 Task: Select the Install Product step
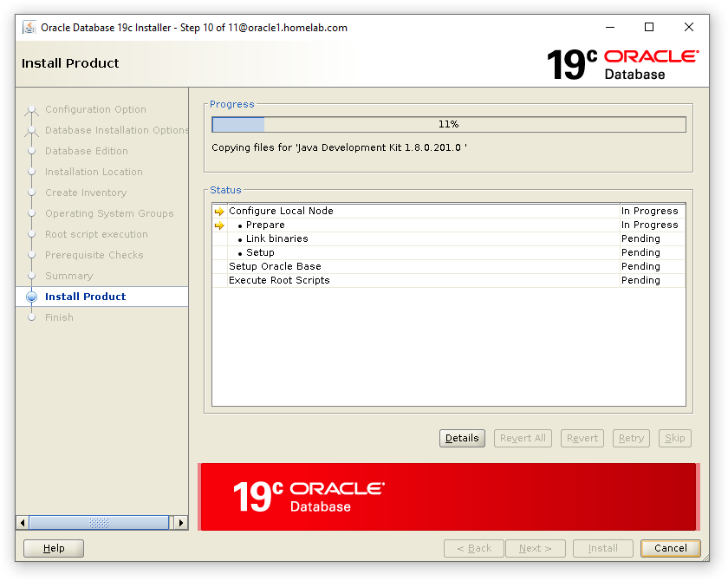pyautogui.click(x=85, y=297)
